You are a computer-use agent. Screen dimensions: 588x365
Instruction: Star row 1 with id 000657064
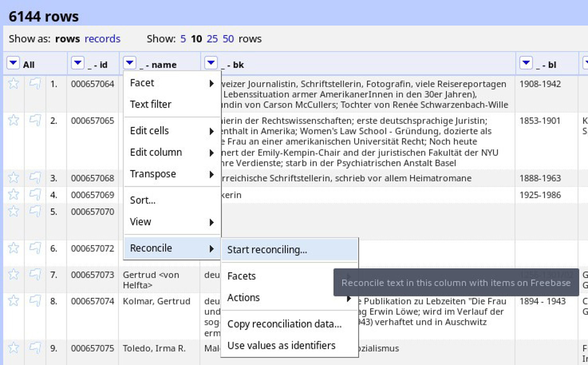13,83
